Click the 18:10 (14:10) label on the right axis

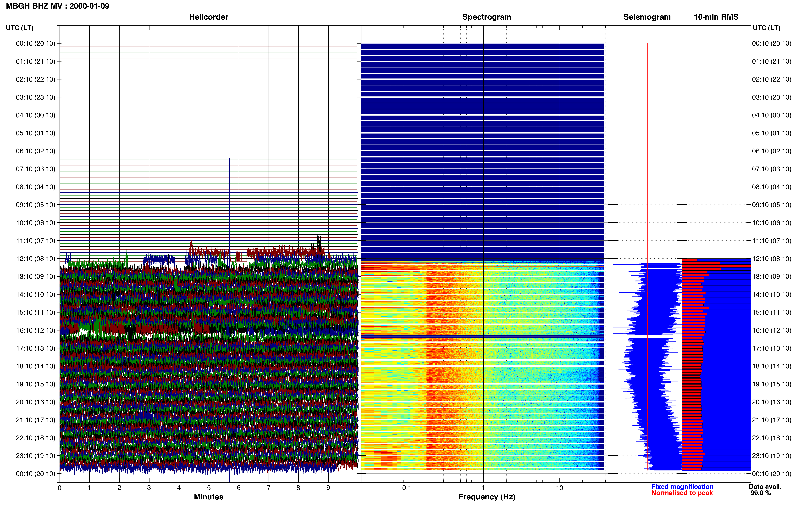[x=772, y=366]
